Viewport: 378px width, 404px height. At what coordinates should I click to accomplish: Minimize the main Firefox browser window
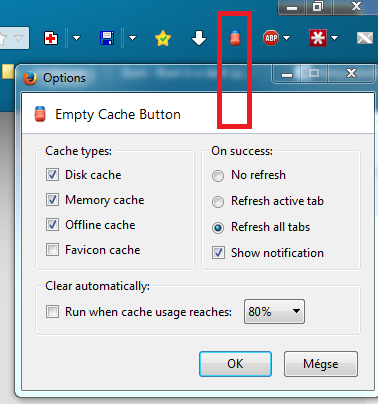click(292, 7)
